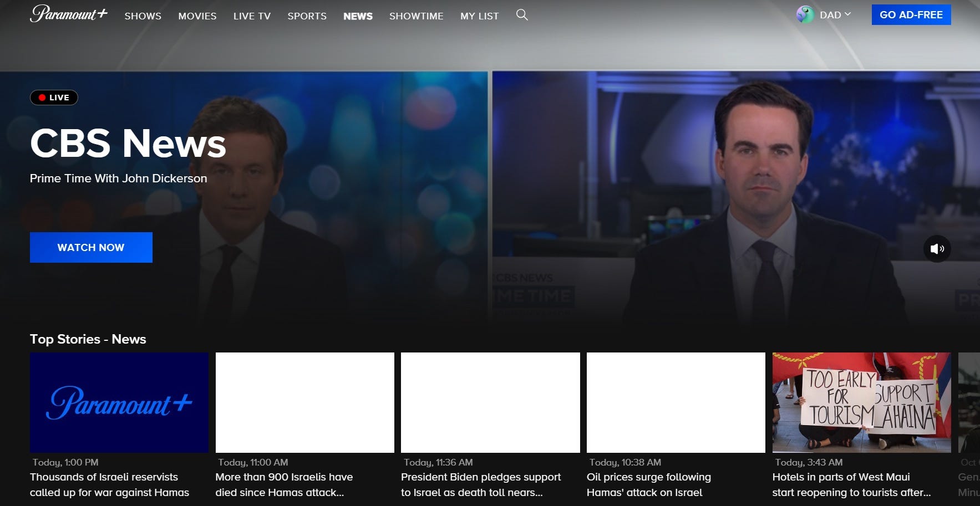Open the thumbnail for President Biden story

click(490, 402)
